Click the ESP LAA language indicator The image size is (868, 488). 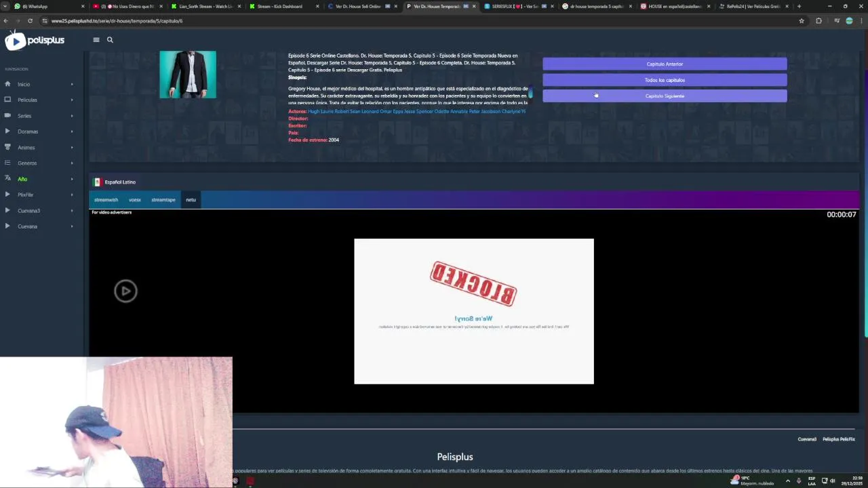point(812,481)
